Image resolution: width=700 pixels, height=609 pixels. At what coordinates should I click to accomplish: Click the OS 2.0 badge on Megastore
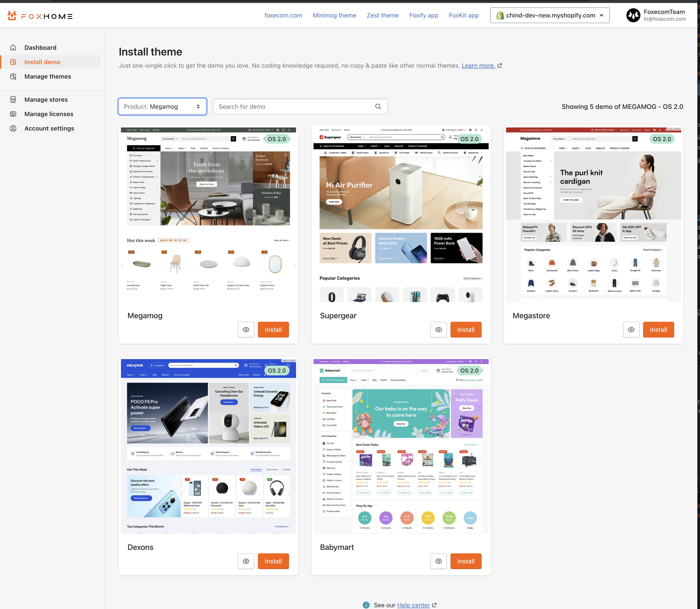click(x=662, y=139)
